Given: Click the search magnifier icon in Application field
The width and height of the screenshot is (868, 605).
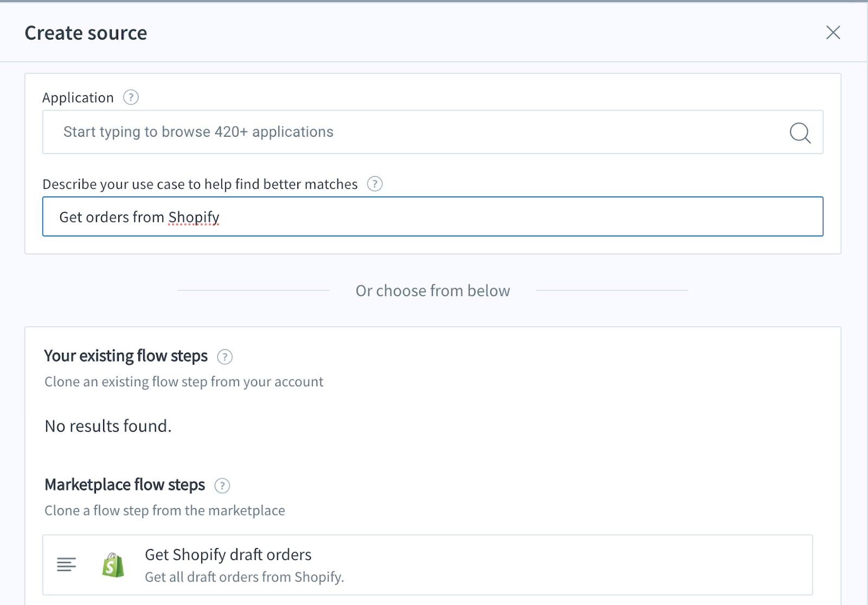Looking at the screenshot, I should point(799,132).
